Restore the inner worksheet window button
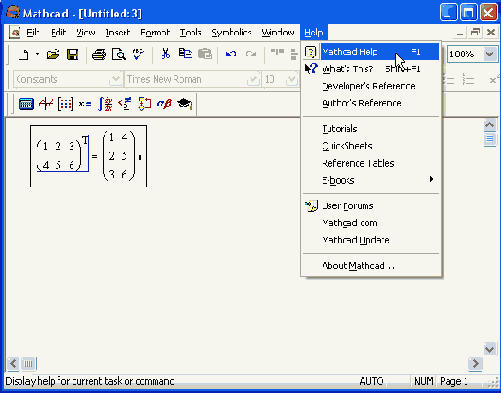 click(x=475, y=32)
